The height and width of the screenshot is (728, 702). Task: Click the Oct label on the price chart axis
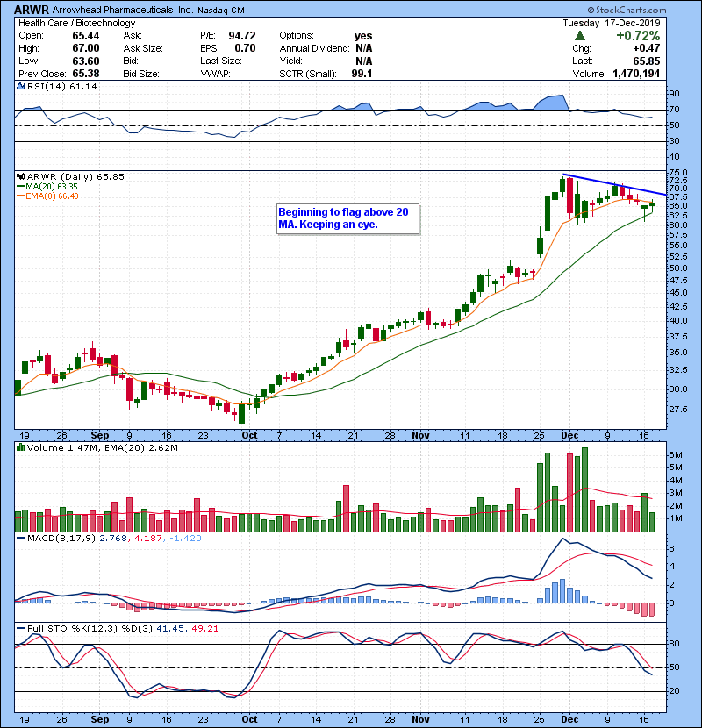250,434
